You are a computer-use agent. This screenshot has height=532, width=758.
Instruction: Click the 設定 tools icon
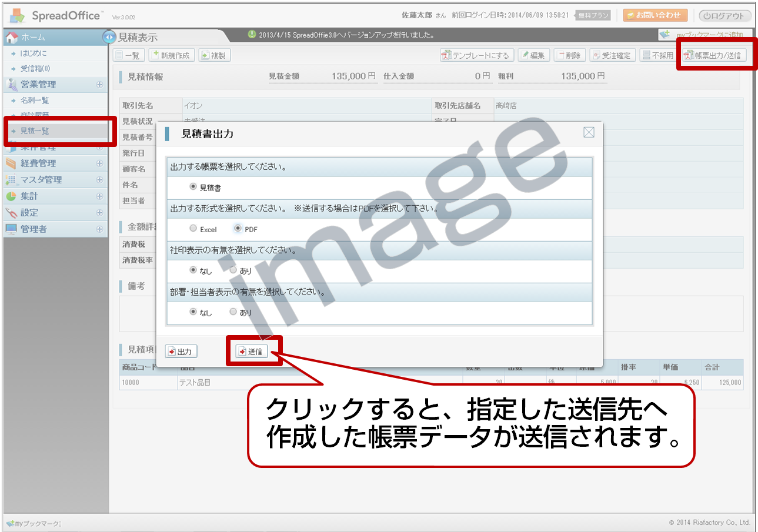11,213
